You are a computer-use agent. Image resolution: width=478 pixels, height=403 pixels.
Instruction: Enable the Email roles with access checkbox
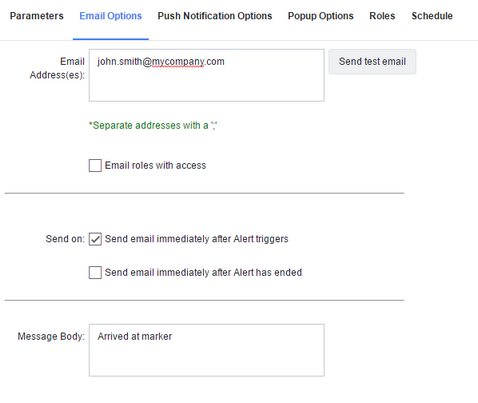95,165
